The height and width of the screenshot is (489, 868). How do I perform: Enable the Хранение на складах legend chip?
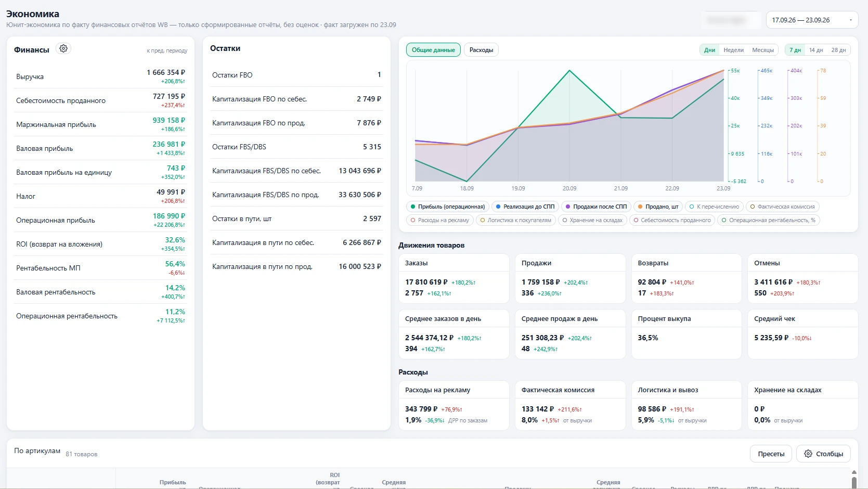[x=592, y=220]
